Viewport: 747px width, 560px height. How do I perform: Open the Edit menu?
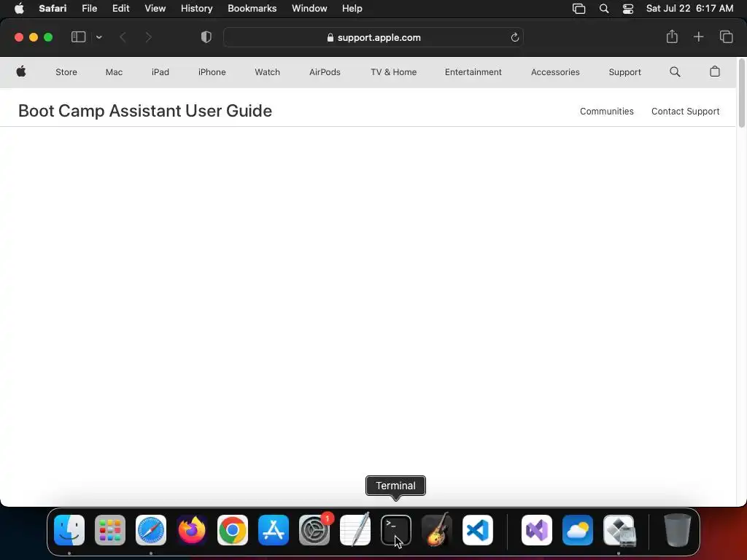pos(120,8)
